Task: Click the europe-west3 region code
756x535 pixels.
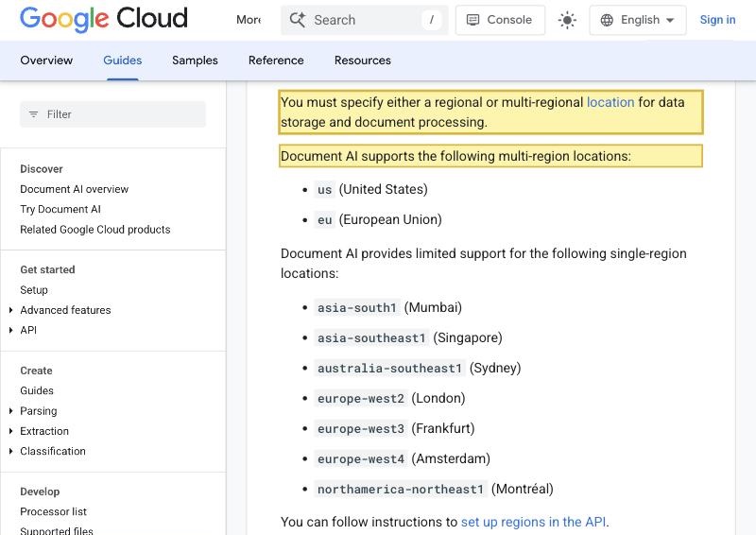Action: [361, 428]
